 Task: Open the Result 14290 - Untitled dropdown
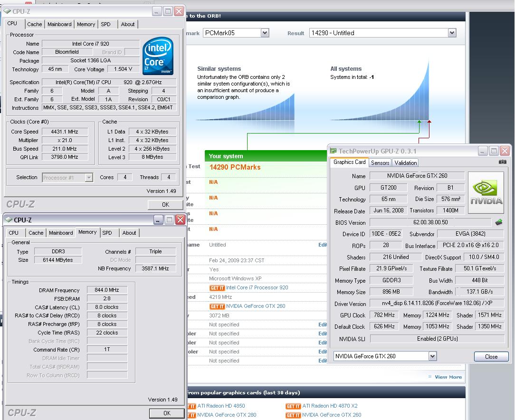click(452, 33)
